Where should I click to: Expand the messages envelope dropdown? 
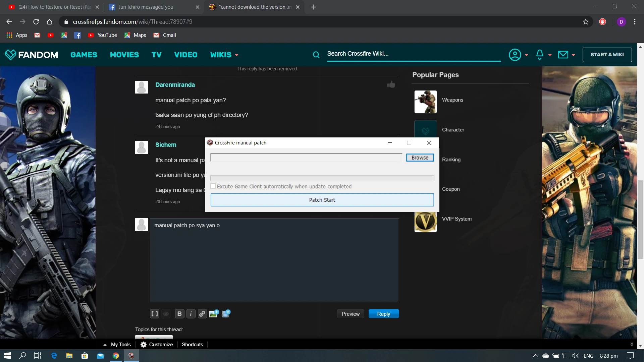click(x=566, y=55)
